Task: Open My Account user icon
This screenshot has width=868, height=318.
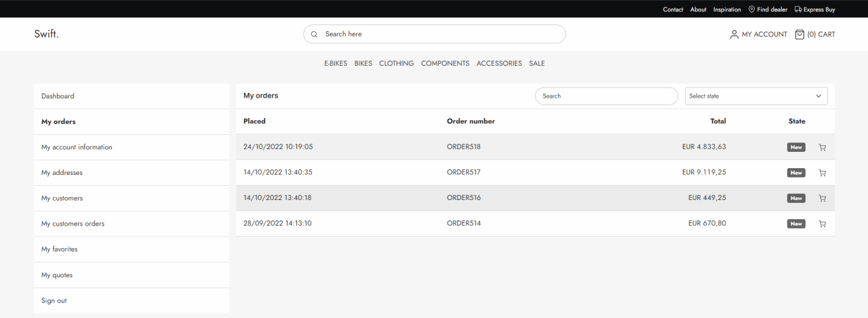Action: click(x=734, y=35)
